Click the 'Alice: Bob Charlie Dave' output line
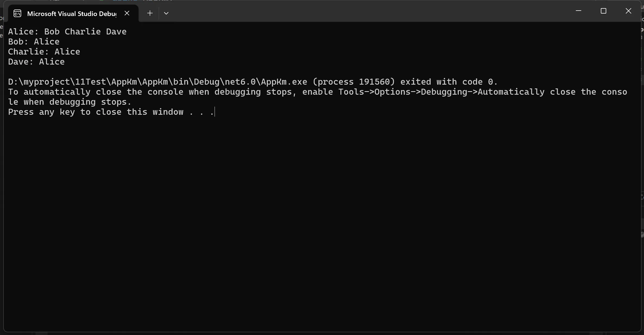 [x=67, y=31]
